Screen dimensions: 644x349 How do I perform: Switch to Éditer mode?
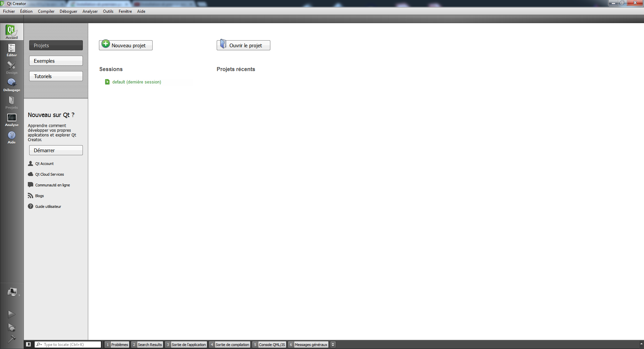point(12,50)
